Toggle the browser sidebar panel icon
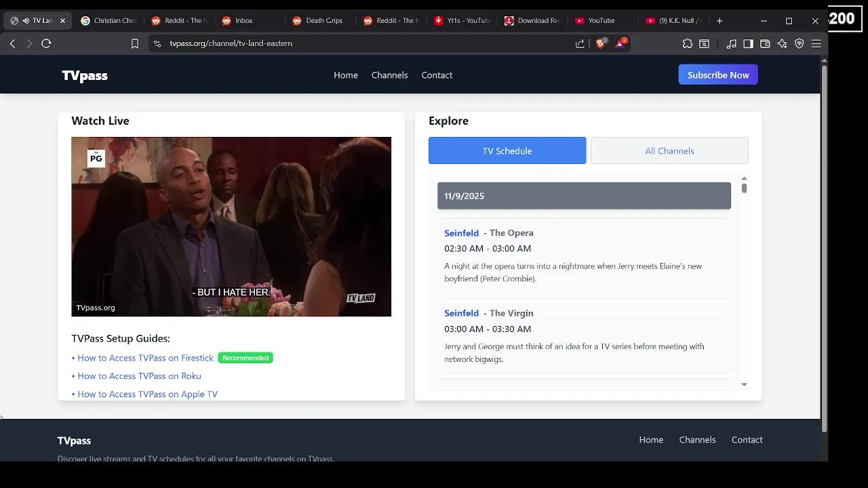The image size is (868, 488). 748,43
